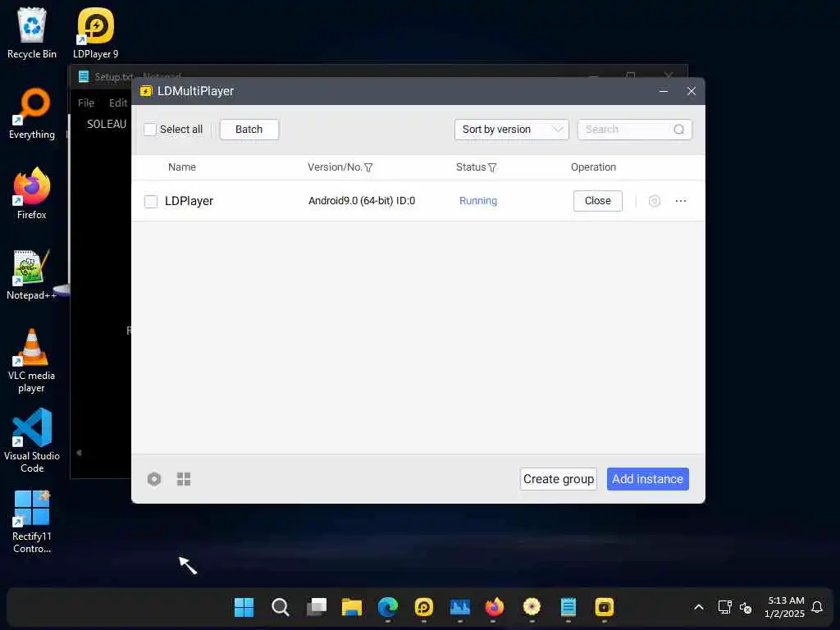The width and height of the screenshot is (840, 630).
Task: Open Edit menu in Notepad window
Action: 118,103
